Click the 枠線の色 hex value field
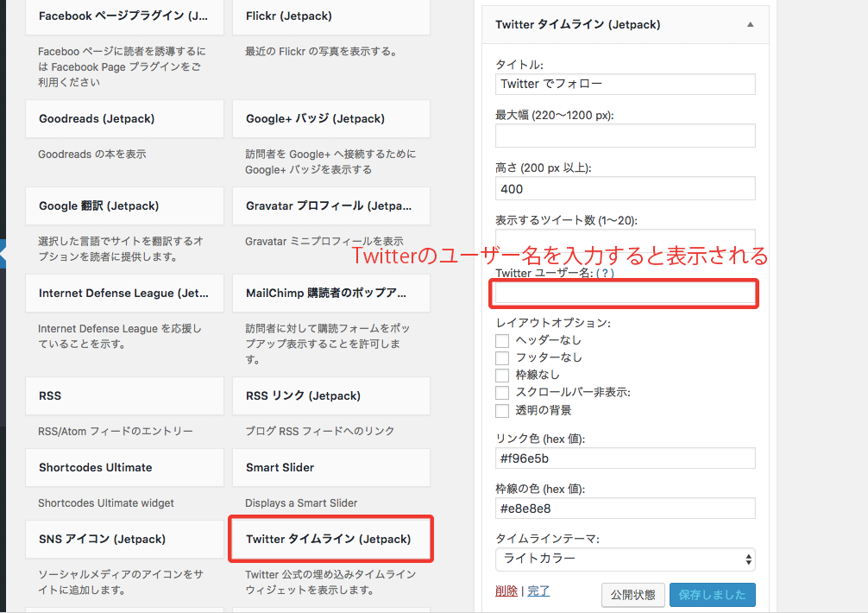 (x=625, y=509)
